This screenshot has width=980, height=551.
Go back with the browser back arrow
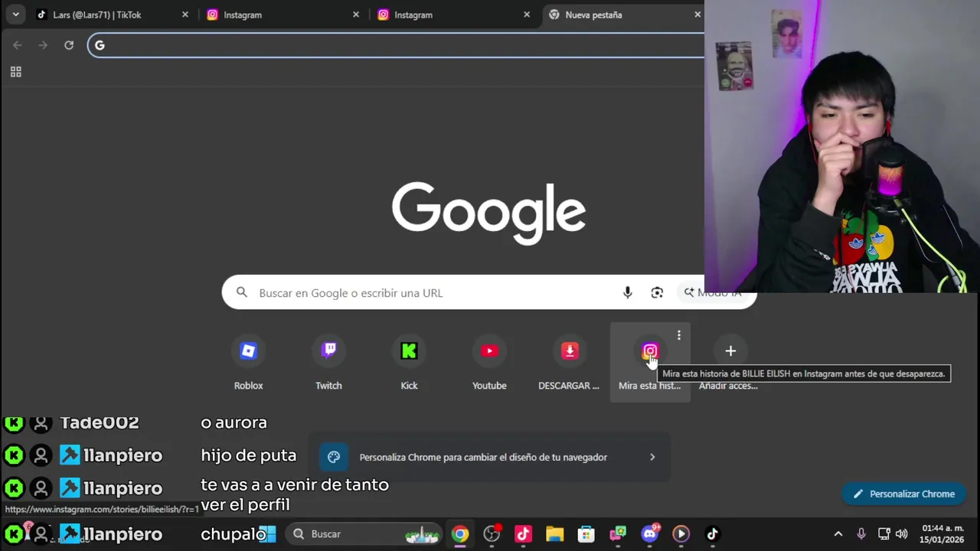(x=18, y=45)
